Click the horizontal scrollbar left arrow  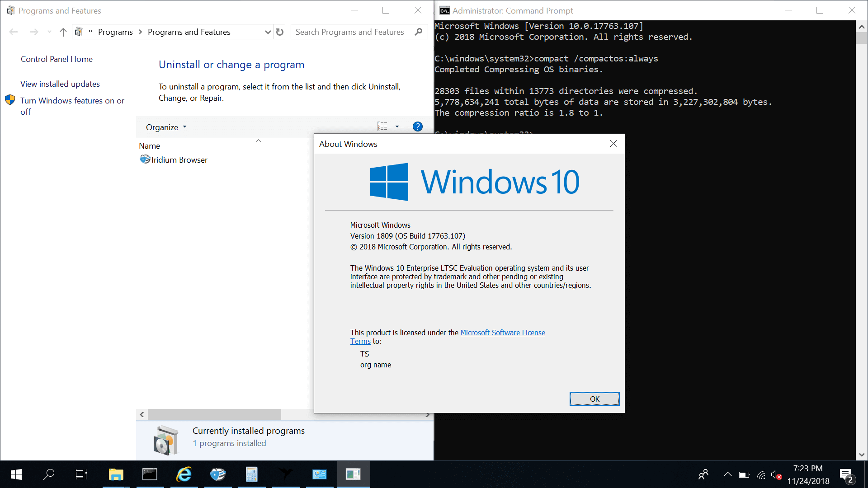tap(142, 414)
